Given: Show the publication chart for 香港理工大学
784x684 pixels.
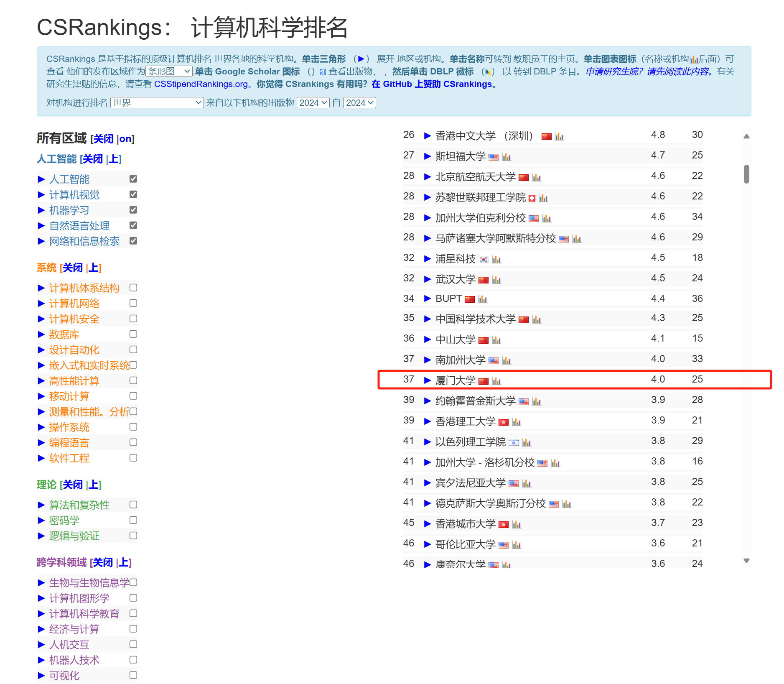Looking at the screenshot, I should click(517, 422).
